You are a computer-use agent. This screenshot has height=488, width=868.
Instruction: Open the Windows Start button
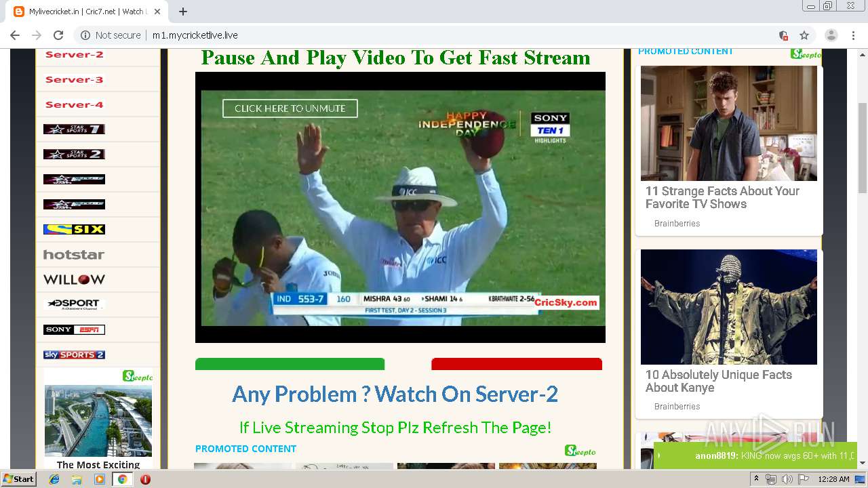(18, 479)
